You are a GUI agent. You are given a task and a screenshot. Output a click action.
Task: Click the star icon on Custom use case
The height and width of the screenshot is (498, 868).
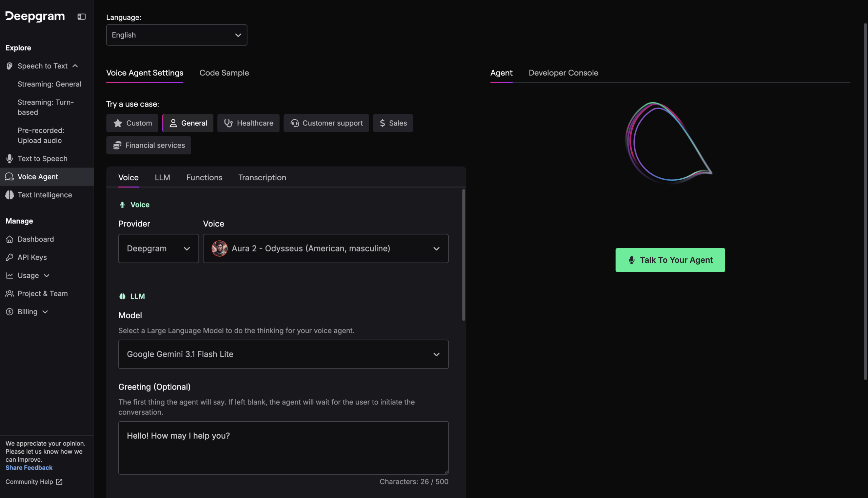(x=118, y=123)
